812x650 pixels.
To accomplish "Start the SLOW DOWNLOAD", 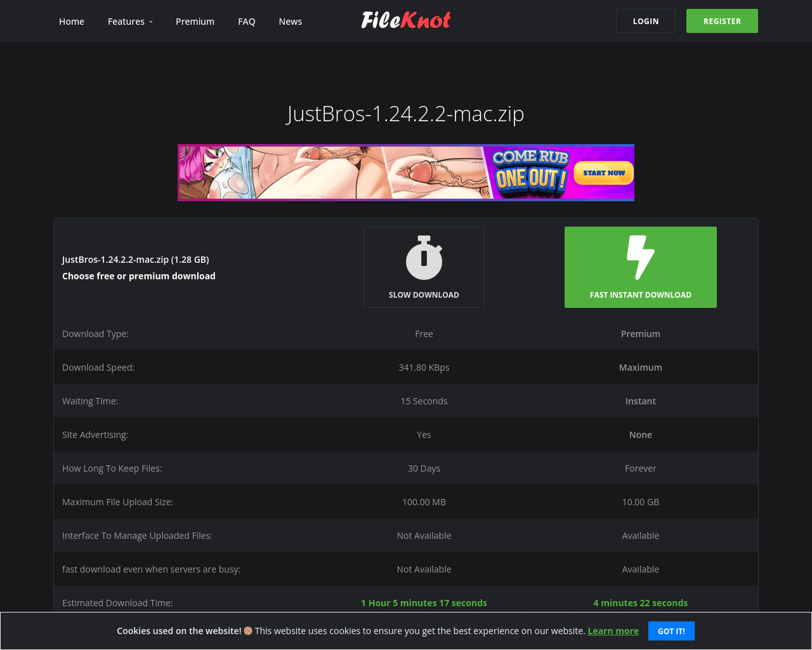I will pyautogui.click(x=424, y=267).
